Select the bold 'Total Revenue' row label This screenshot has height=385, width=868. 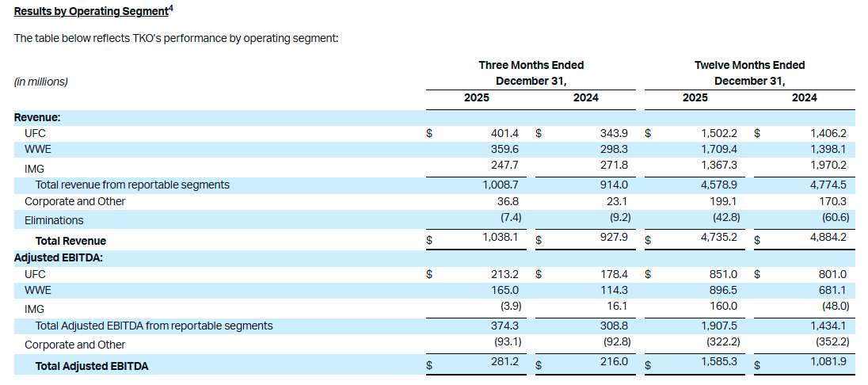pos(70,241)
